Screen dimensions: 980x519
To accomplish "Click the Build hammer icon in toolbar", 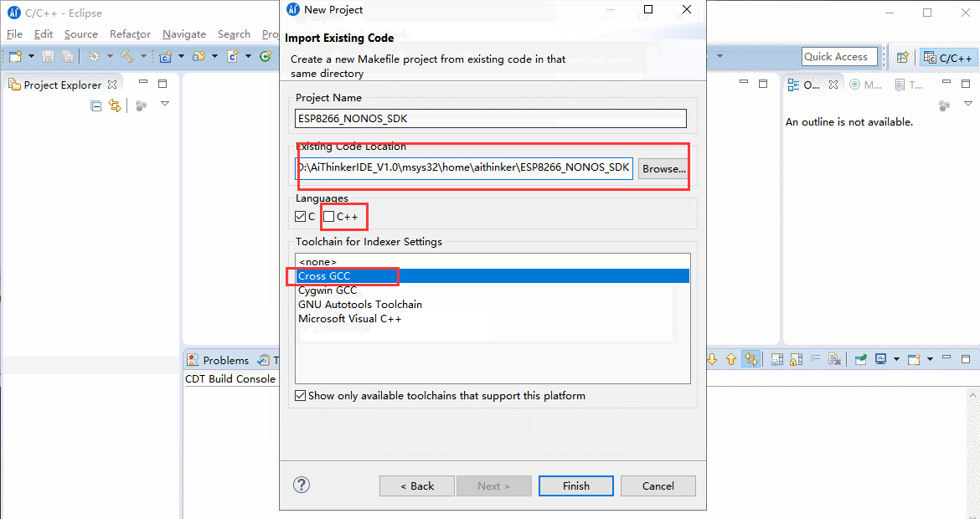I will click(126, 57).
